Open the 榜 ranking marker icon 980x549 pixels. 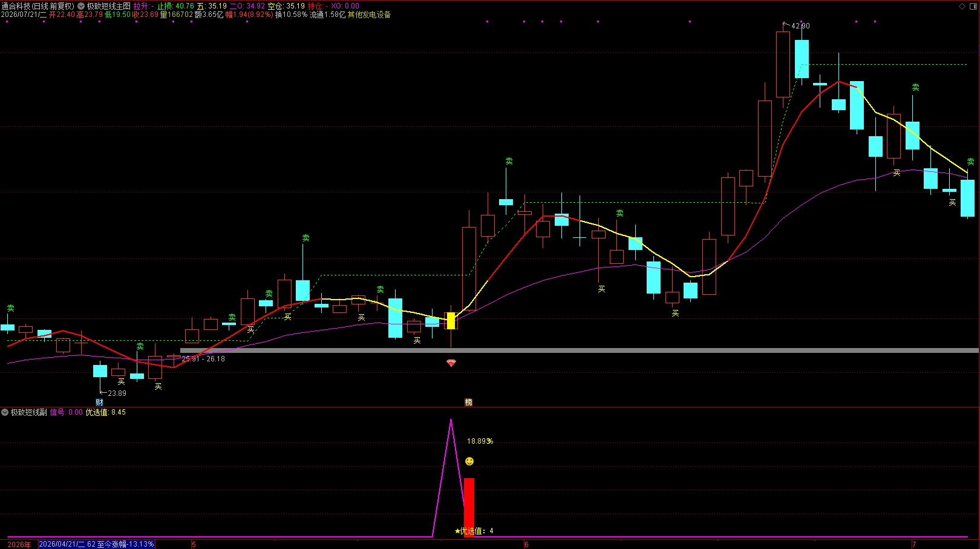468,403
